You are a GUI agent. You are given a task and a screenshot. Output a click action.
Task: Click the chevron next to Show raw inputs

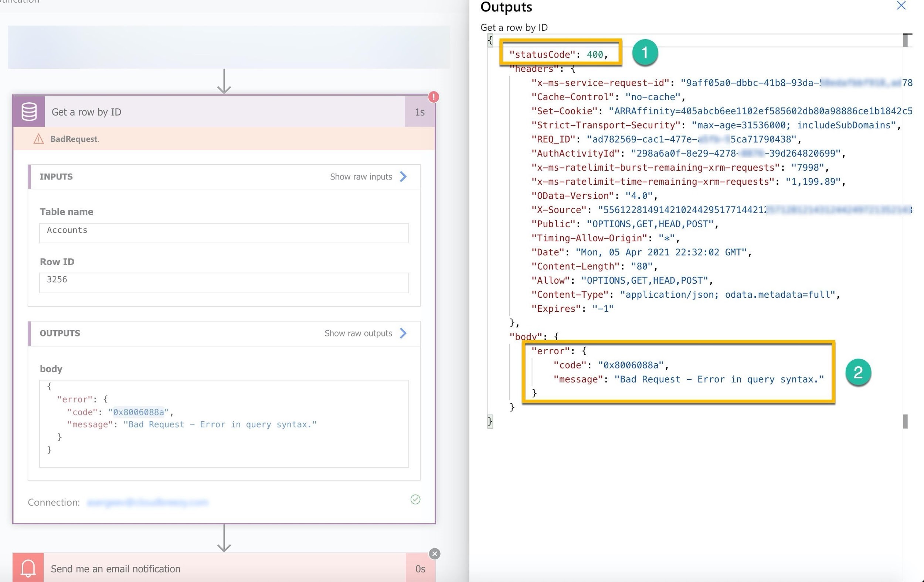[x=403, y=177]
